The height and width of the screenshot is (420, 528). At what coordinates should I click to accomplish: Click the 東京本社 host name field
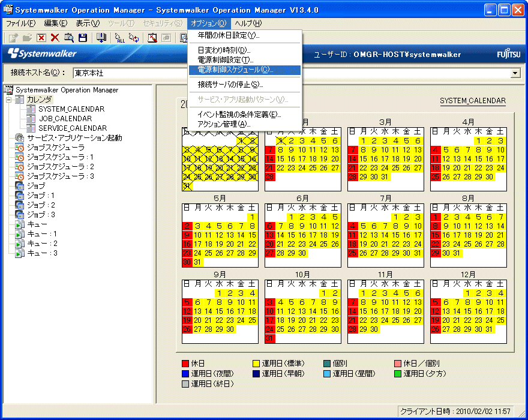click(292, 73)
